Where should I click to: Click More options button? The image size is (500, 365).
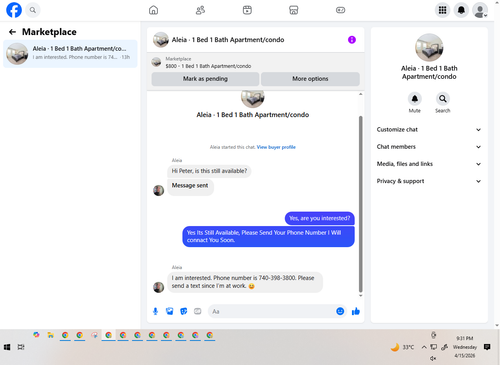tap(310, 79)
